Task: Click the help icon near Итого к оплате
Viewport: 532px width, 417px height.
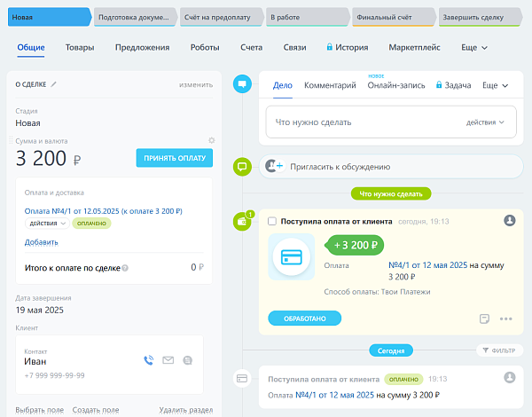Action: (x=125, y=268)
